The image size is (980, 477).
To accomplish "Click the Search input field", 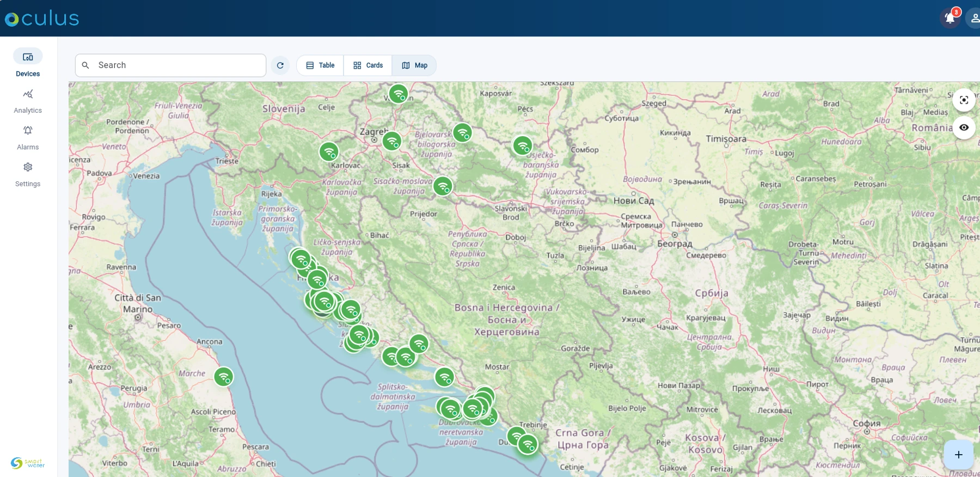I will click(x=171, y=65).
